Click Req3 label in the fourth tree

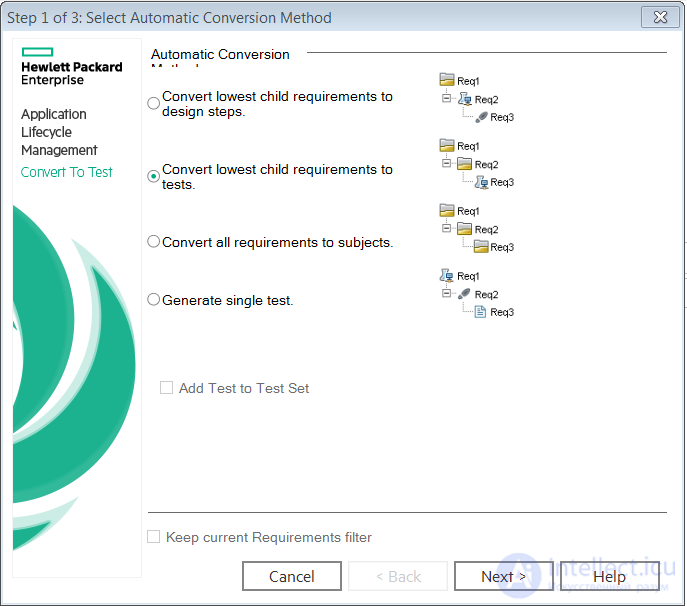pos(502,312)
